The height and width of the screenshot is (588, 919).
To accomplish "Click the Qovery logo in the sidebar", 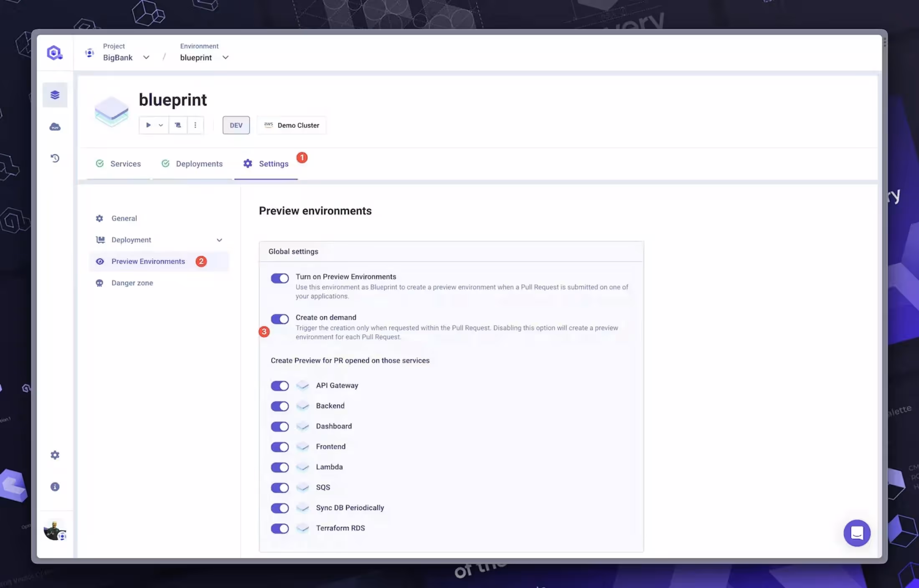I will [x=55, y=53].
